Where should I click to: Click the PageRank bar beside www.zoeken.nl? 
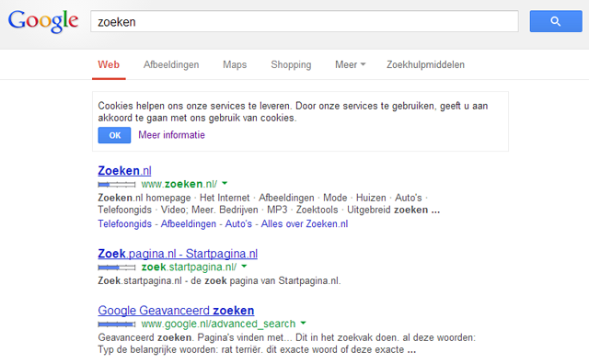point(117,184)
